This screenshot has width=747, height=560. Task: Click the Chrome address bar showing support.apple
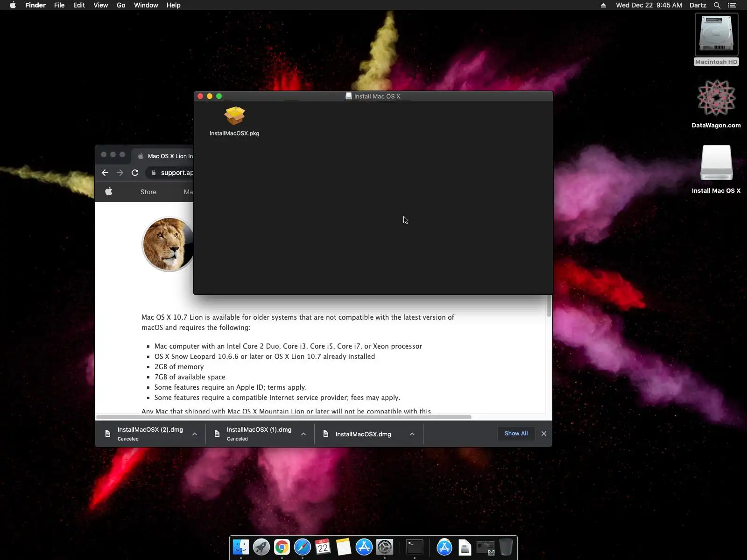tap(171, 173)
